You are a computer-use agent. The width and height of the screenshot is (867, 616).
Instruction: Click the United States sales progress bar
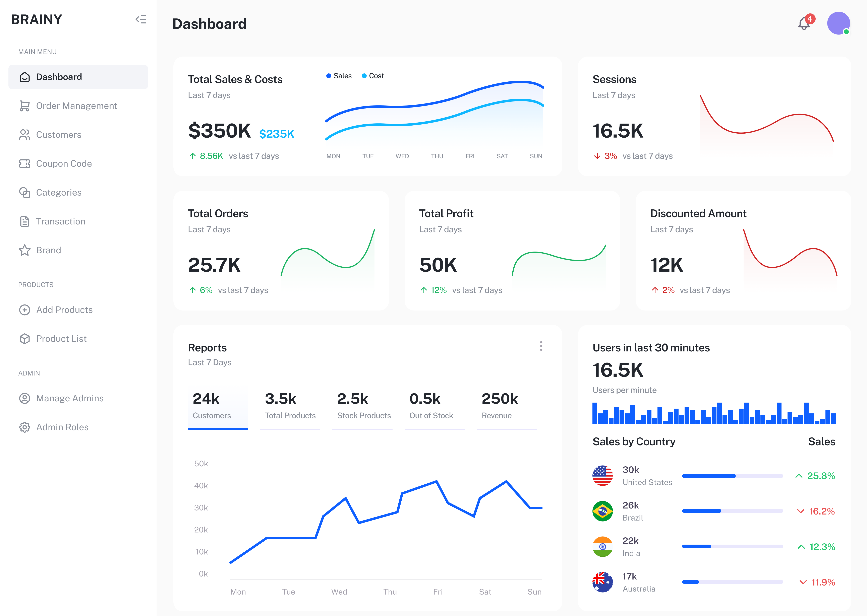coord(732,476)
